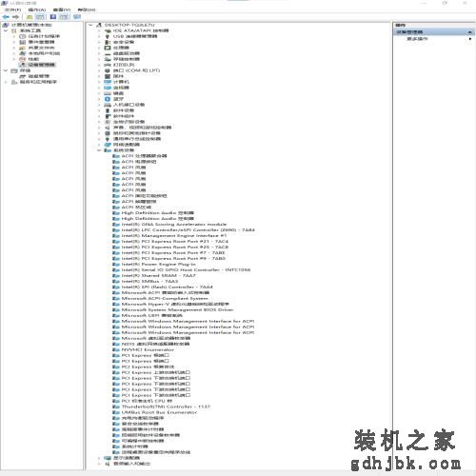Select Intel(R) GNA Scoring Accelerator module

pos(174,225)
